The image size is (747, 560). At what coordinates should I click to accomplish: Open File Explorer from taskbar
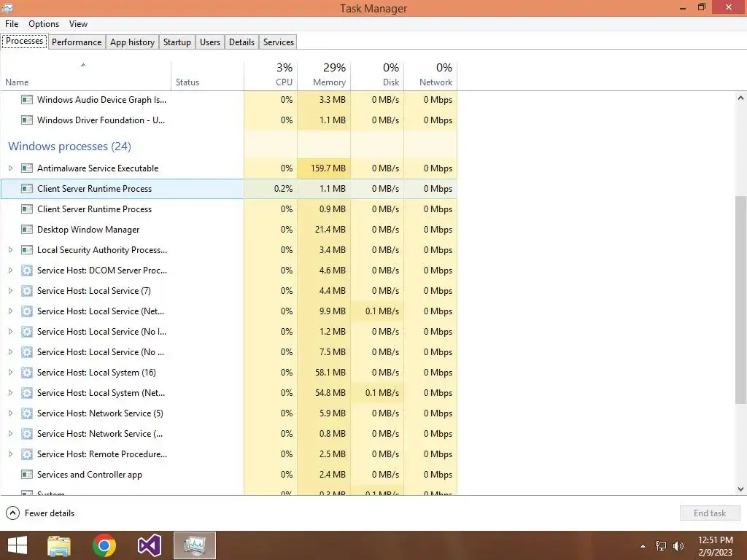[59, 545]
